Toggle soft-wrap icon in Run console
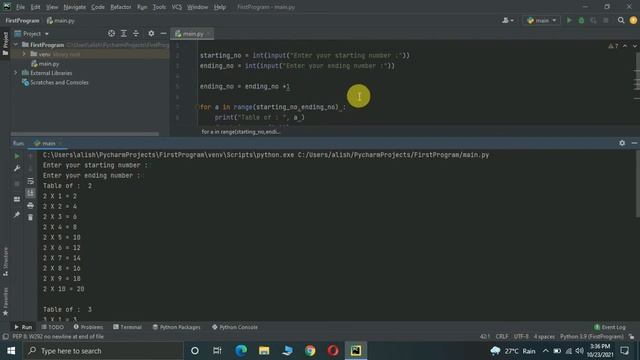Screen dimensions: 640x360 [31, 181]
